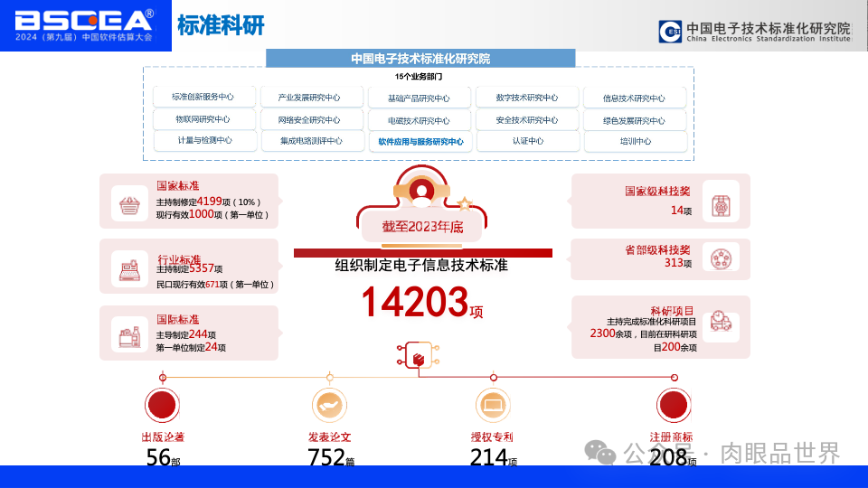Click the laptop icon above 授权专利
The image size is (868, 488).
[493, 405]
